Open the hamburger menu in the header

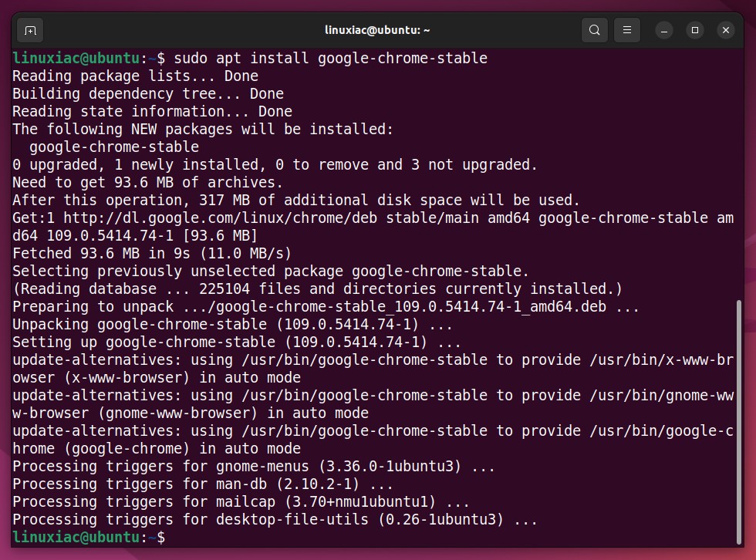[626, 30]
